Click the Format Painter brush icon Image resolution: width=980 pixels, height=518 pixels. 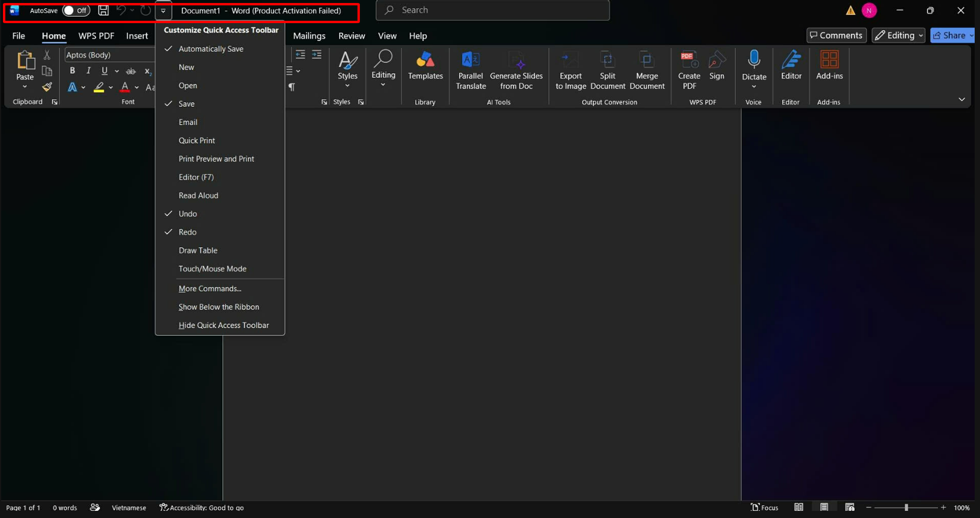(47, 87)
